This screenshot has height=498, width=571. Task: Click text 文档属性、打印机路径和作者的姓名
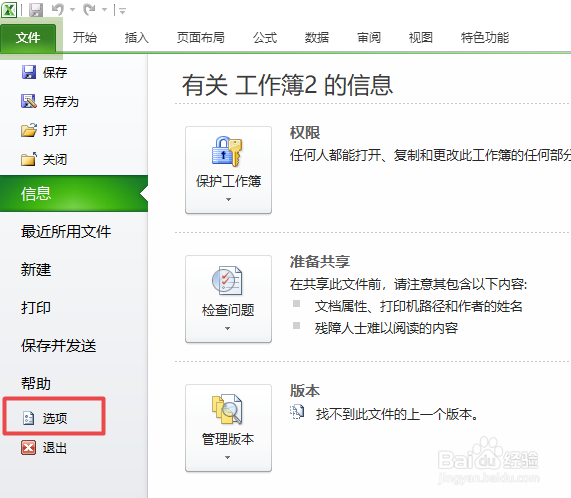[418, 306]
